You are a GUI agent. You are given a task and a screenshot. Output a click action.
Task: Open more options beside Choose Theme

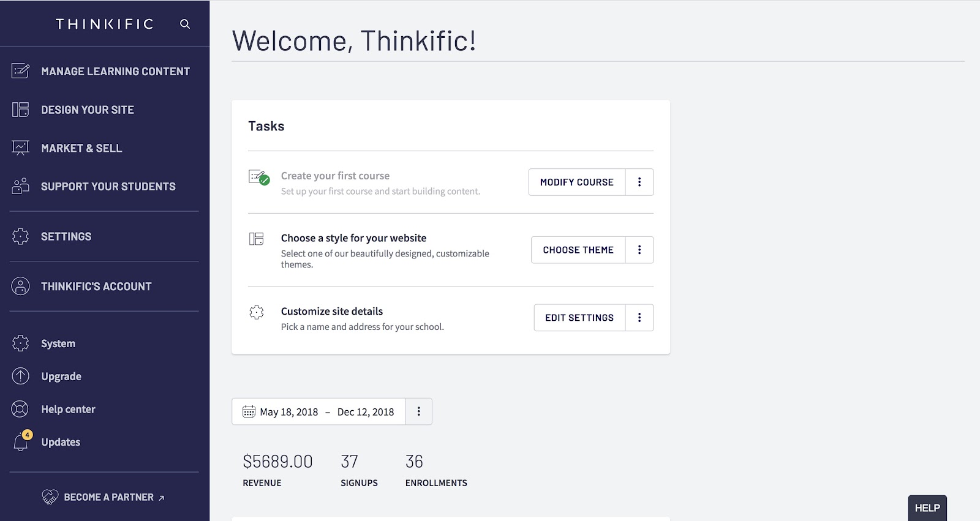point(639,250)
